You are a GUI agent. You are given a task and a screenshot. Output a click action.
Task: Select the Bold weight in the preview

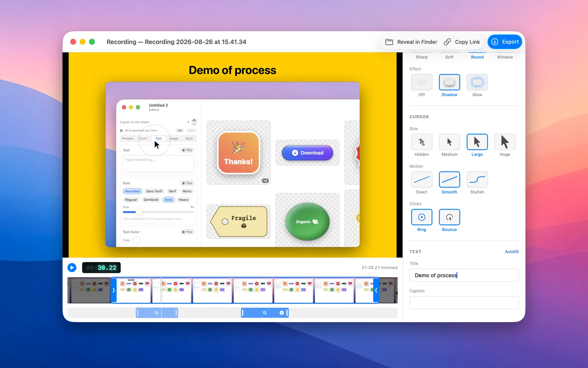click(x=168, y=200)
